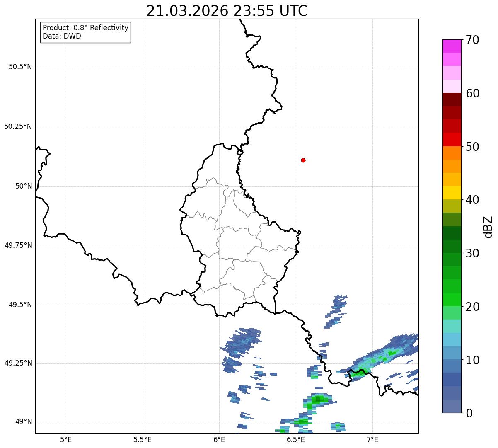Screen dimensions: 498x448
Task: Click the bright red swatch above 50
Action: point(452,139)
